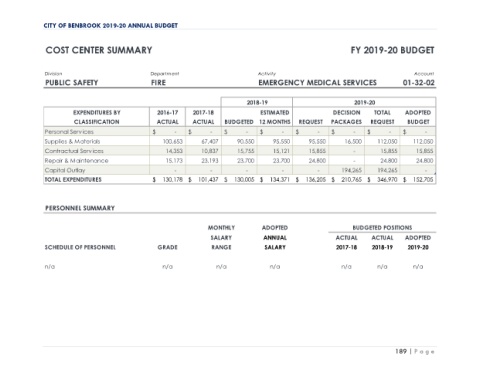The image size is (480, 371).
Task: Select the Personal Services row label
Action: 69,132
